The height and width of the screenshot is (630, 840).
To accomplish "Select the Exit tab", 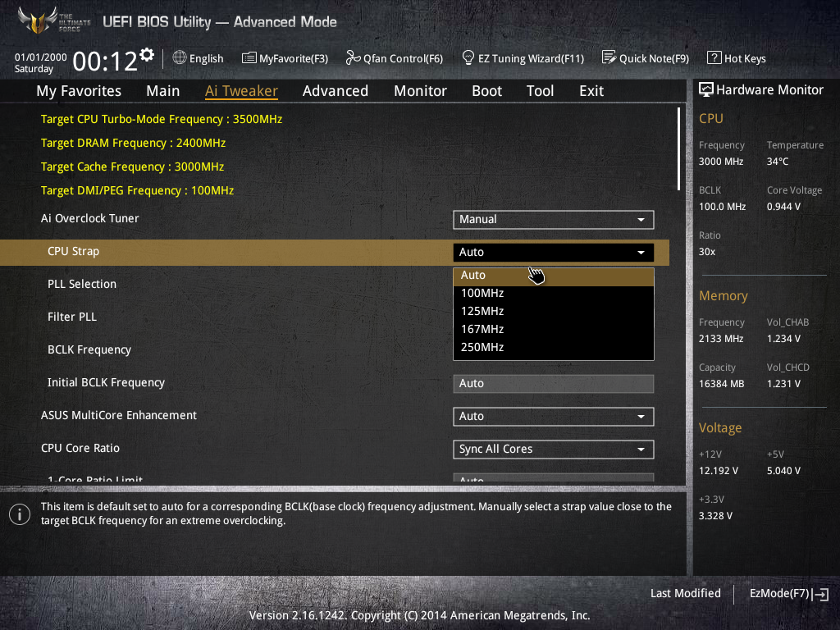I will tap(591, 90).
